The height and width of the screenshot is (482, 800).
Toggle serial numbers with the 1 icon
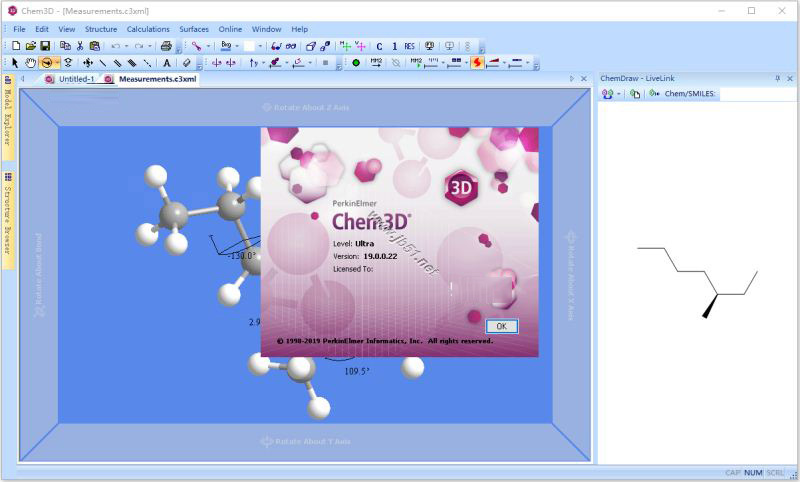point(394,46)
